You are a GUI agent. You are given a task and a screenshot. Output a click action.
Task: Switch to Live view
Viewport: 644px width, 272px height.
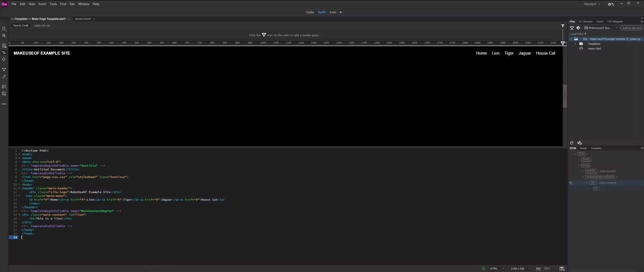[x=333, y=12]
